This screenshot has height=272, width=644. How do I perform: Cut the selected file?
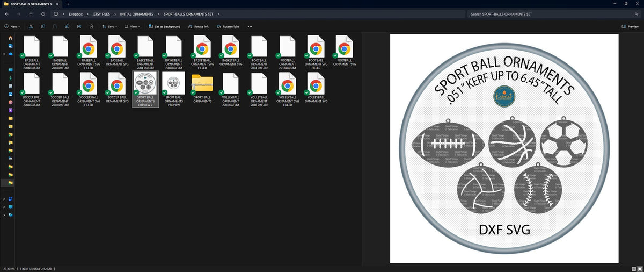pos(31,26)
